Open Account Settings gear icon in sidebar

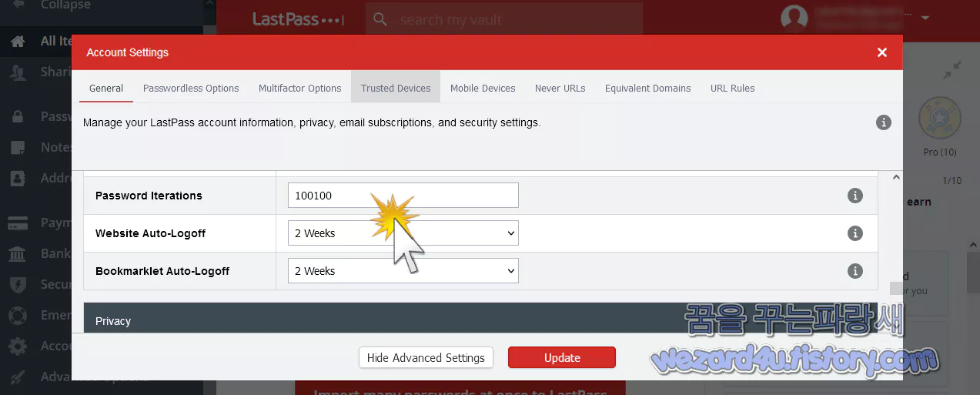click(18, 346)
